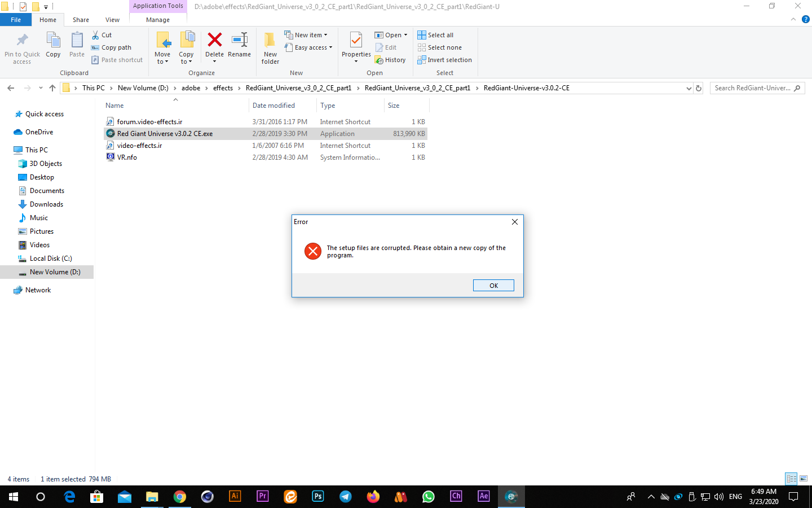Open the File tab
The image size is (812, 508).
click(16, 20)
